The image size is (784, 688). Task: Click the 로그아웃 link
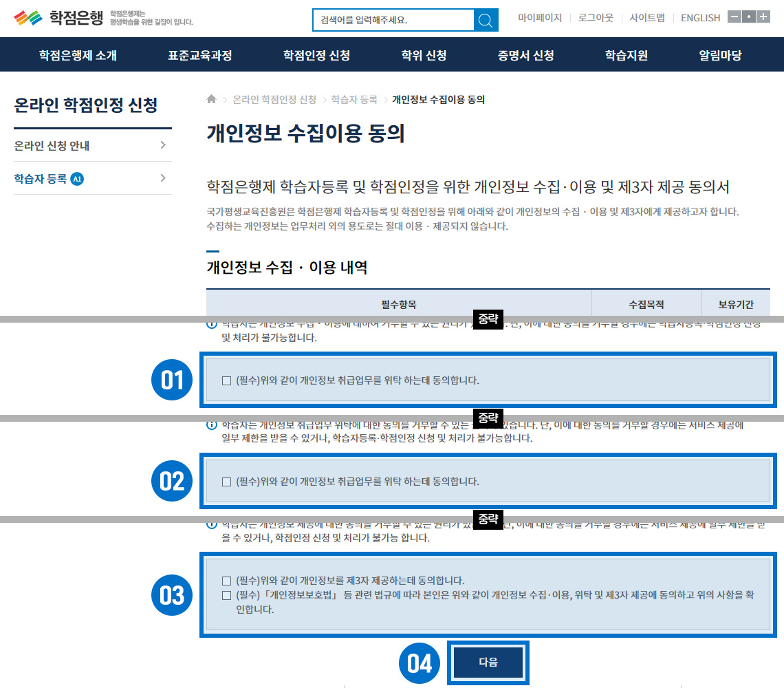coord(596,18)
